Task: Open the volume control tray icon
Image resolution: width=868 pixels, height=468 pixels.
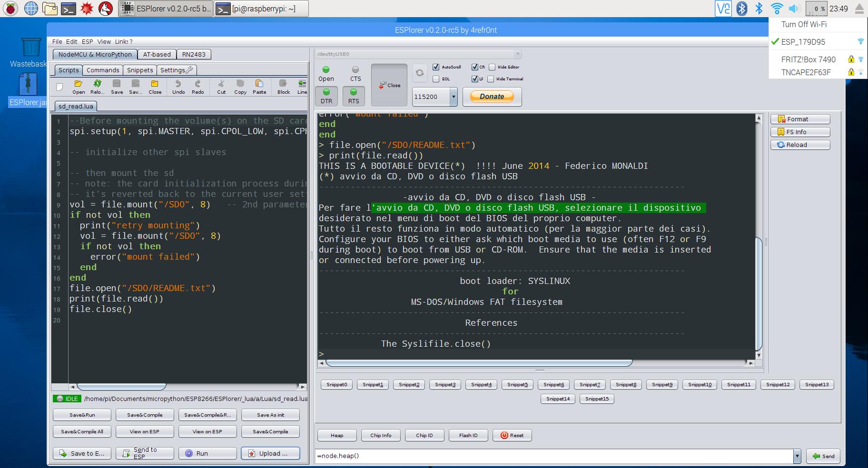Action: [794, 8]
